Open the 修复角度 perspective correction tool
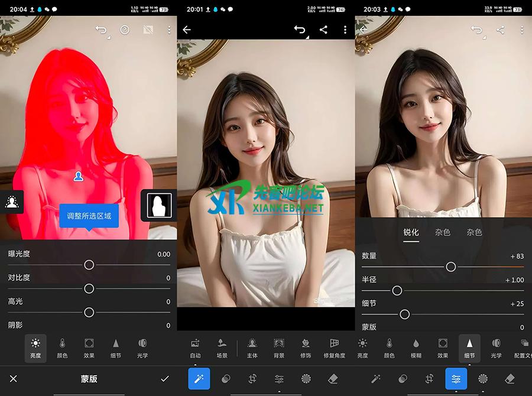This screenshot has height=396, width=532. coord(334,348)
